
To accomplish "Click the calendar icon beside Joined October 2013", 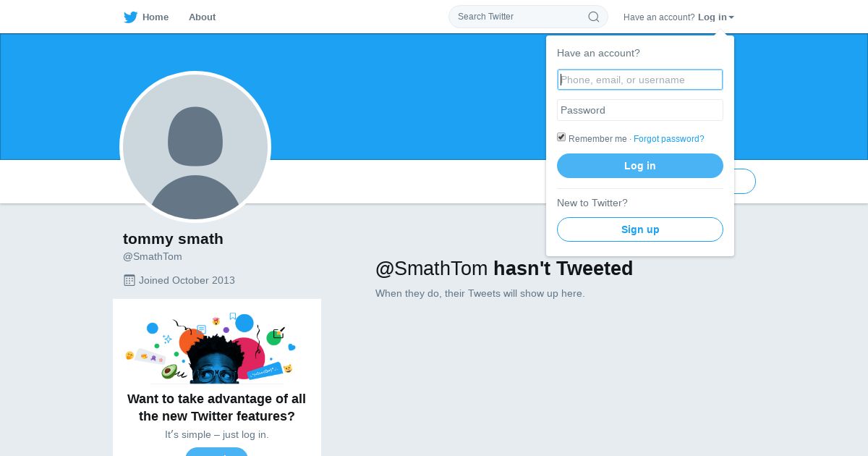I will (129, 280).
